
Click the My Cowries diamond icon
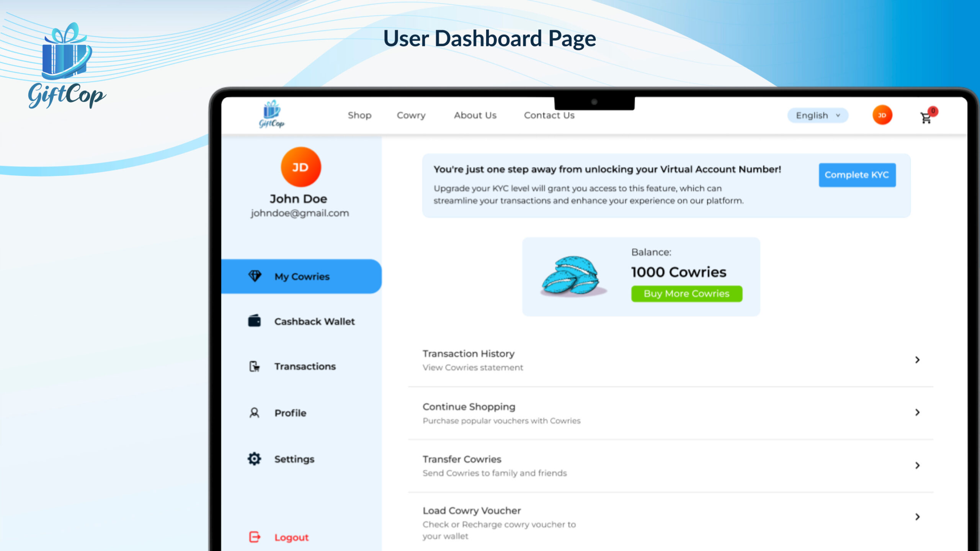(x=255, y=276)
